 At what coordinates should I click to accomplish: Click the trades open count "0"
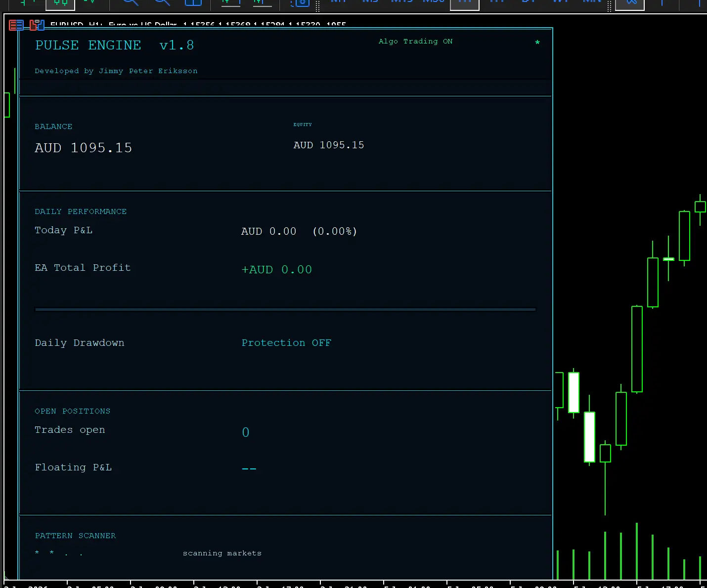pos(246,432)
